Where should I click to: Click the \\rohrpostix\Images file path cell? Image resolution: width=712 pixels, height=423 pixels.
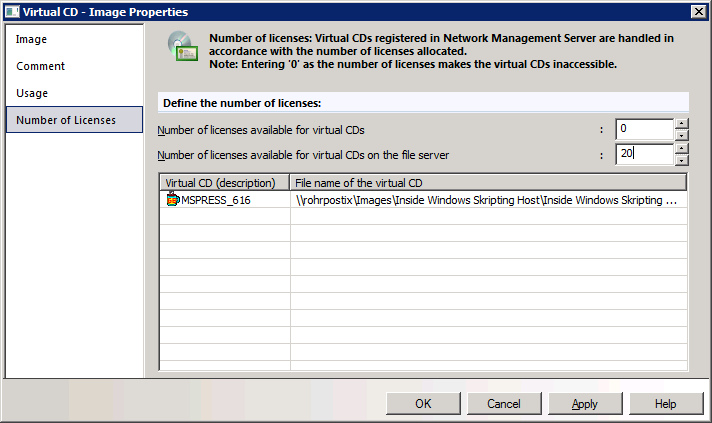tap(488, 200)
